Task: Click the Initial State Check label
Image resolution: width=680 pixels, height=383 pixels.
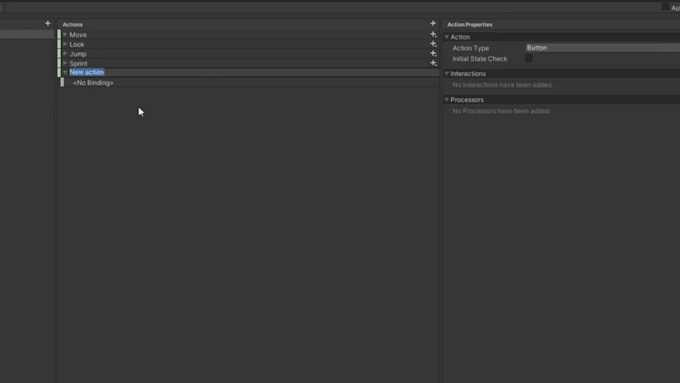Action: 480,59
